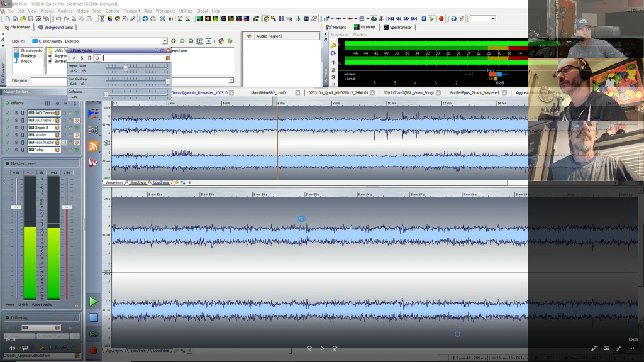Click the RSS feed icon in the right sidebar
Screen dimensions: 644x362
tap(93, 146)
